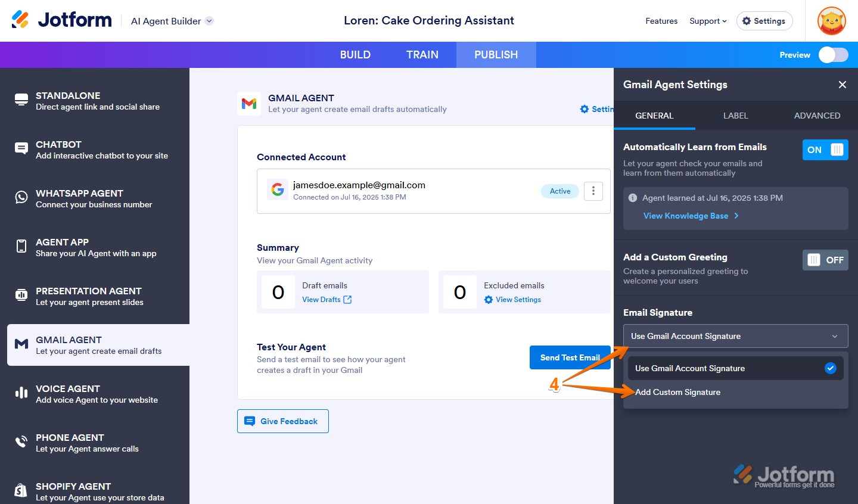Click the Chatbot speech bubble icon
Viewport: 858px width, 504px height.
(x=21, y=149)
